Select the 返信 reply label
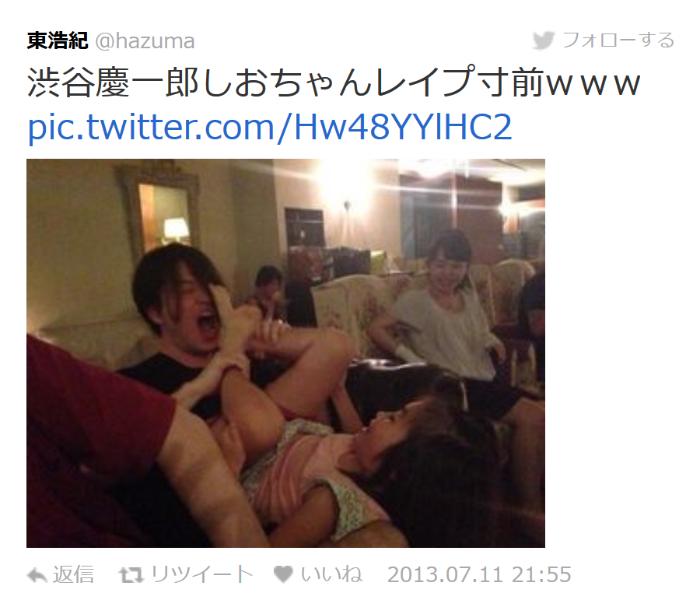 pyautogui.click(x=73, y=575)
